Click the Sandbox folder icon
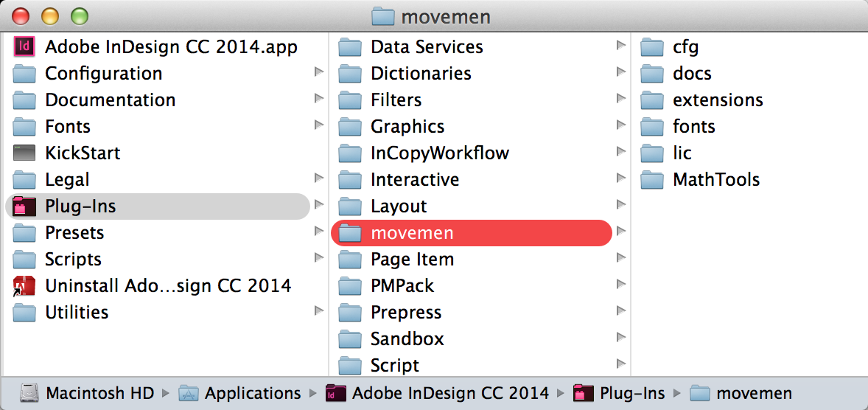Image resolution: width=868 pixels, height=410 pixels. [350, 339]
